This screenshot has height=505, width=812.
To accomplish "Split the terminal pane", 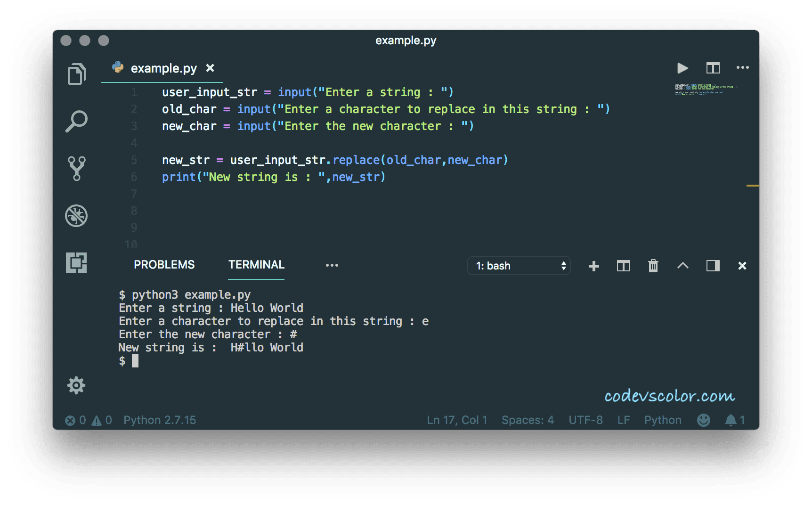I will (x=624, y=266).
